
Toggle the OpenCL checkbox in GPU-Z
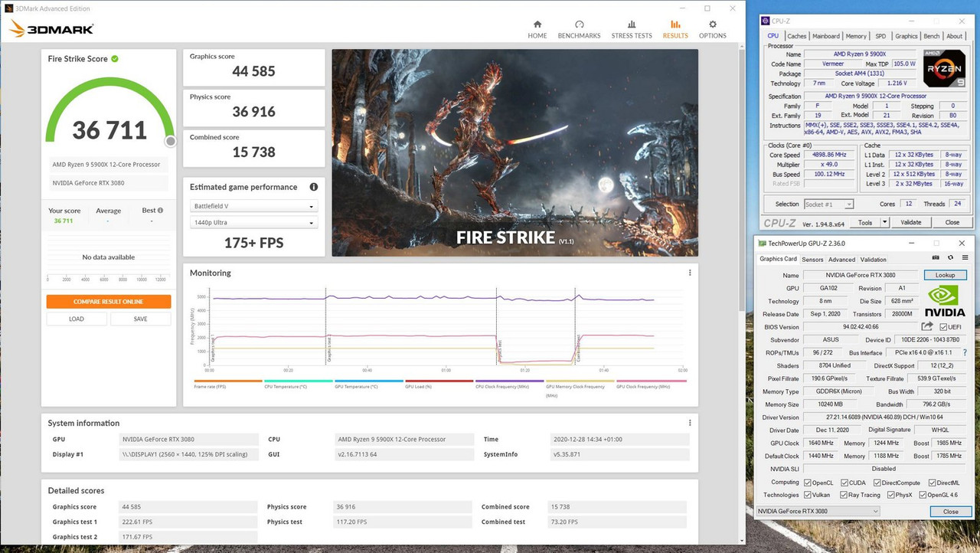[x=807, y=483]
